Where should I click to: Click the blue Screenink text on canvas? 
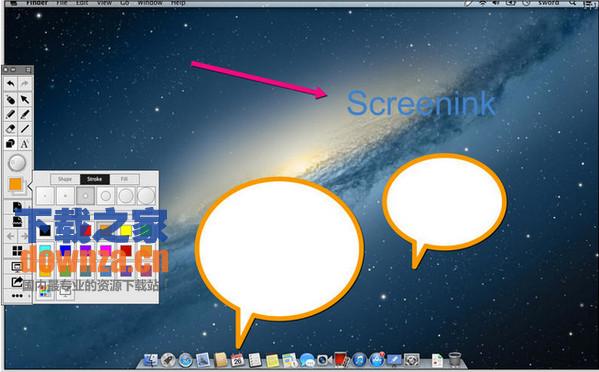point(421,103)
